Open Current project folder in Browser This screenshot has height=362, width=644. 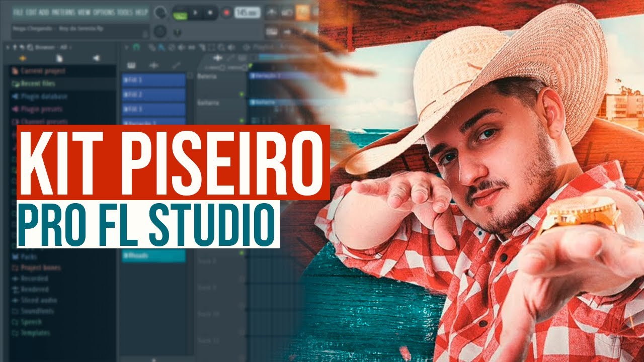[x=38, y=71]
